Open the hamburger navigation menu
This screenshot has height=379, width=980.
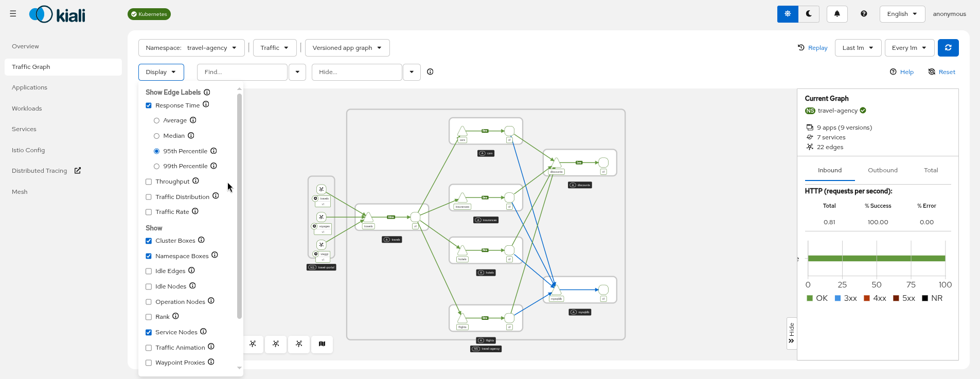point(13,14)
